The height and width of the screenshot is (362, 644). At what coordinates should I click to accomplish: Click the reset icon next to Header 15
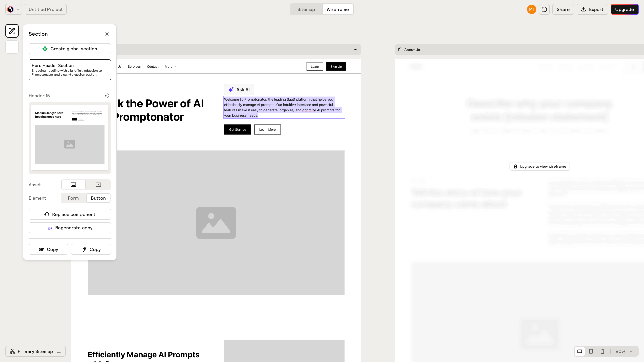click(107, 96)
